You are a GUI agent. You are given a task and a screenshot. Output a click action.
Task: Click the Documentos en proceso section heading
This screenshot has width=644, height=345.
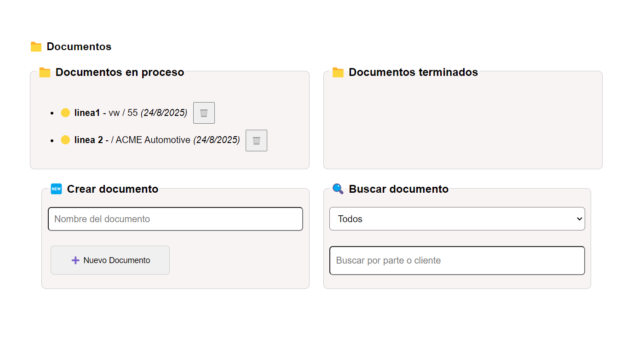(x=120, y=72)
